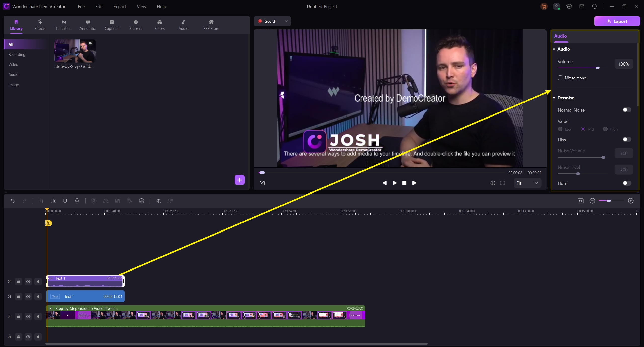Image resolution: width=644 pixels, height=347 pixels.
Task: Click the Effects tab in toolbar
Action: point(40,24)
